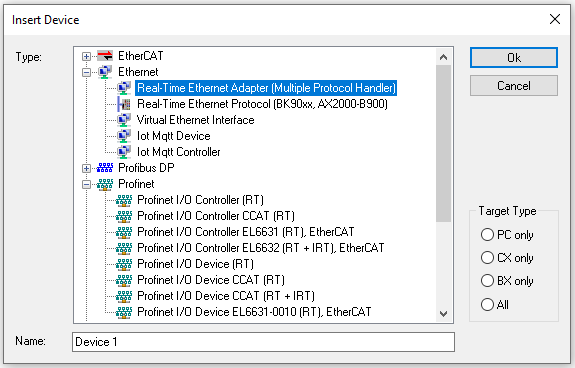575x368 pixels.
Task: Click the Virtual Ethernet Interface icon
Action: point(124,120)
